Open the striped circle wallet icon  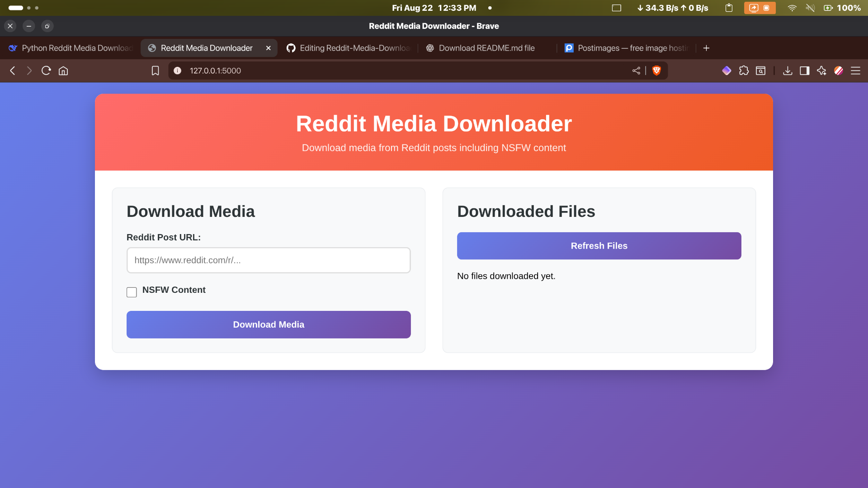(839, 70)
